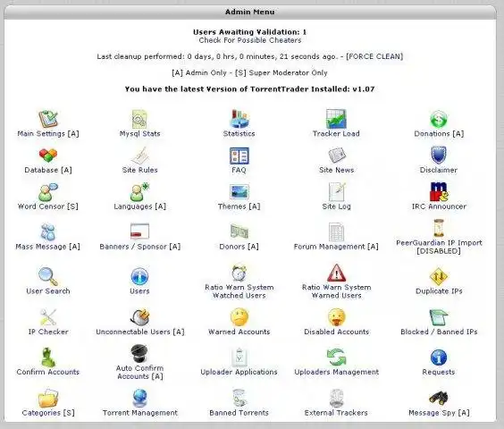Click the FORCE CLEAN link

click(374, 56)
